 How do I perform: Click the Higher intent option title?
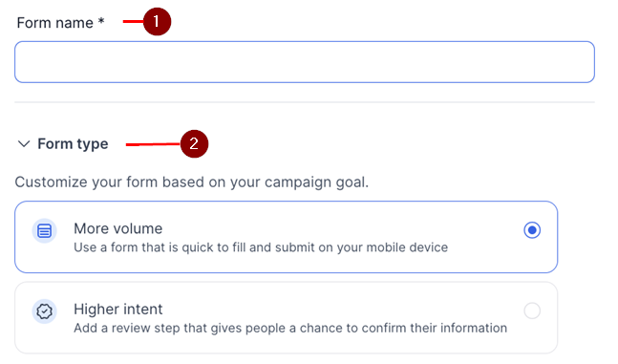coord(117,310)
